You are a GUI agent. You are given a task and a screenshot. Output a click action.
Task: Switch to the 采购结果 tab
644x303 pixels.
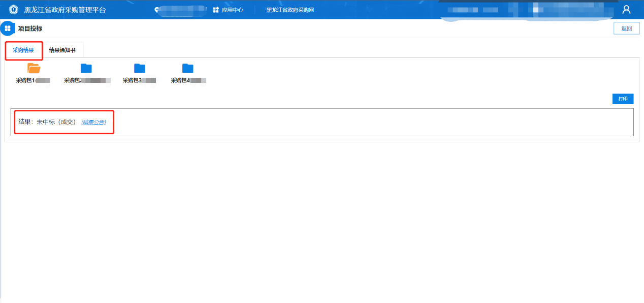click(23, 50)
